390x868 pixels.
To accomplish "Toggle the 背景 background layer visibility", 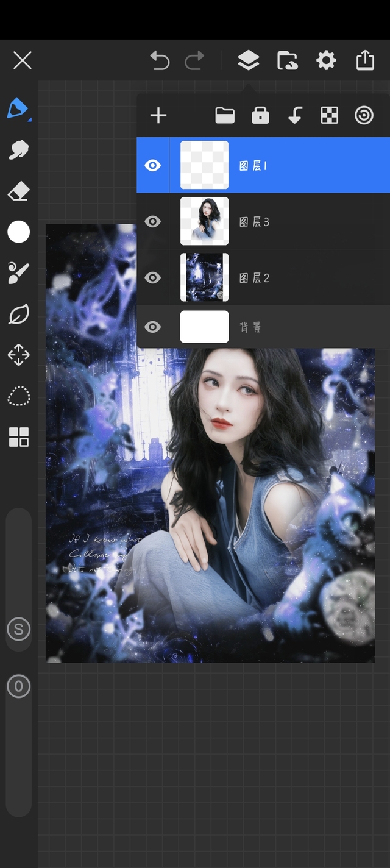I will click(152, 327).
